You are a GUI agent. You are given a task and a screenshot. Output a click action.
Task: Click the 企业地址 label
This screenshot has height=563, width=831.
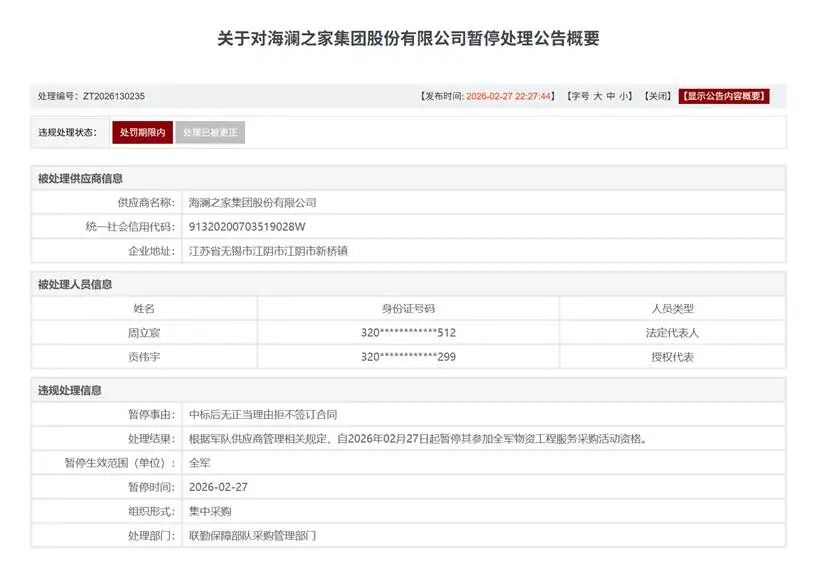[151, 251]
